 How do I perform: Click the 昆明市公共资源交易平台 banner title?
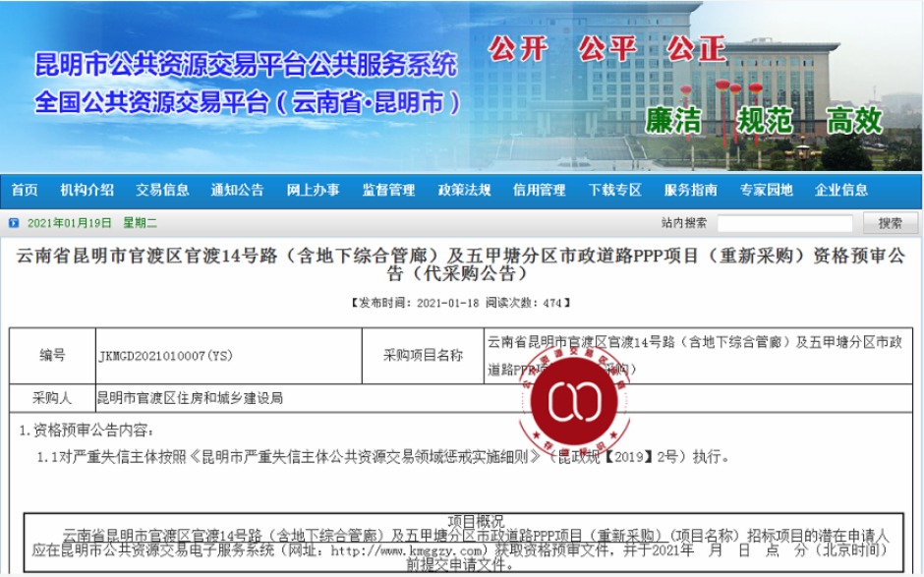click(x=246, y=67)
